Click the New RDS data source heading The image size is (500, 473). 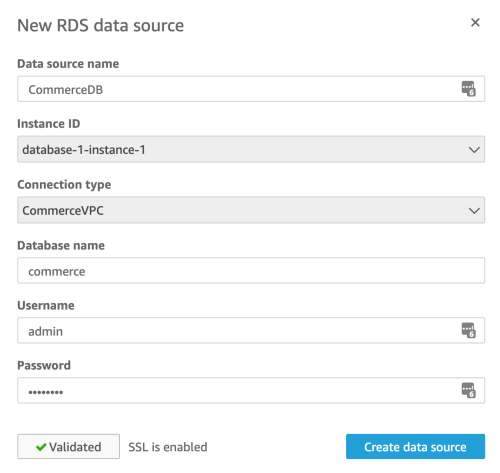click(x=100, y=25)
